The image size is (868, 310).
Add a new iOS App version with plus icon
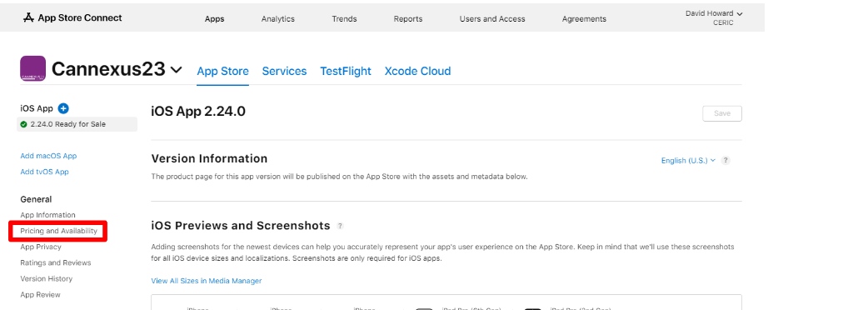(x=63, y=108)
